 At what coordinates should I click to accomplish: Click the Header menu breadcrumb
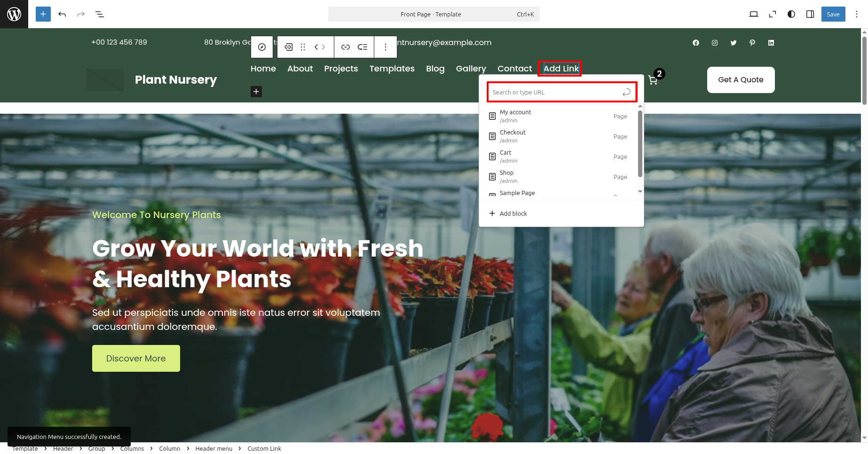coord(213,448)
